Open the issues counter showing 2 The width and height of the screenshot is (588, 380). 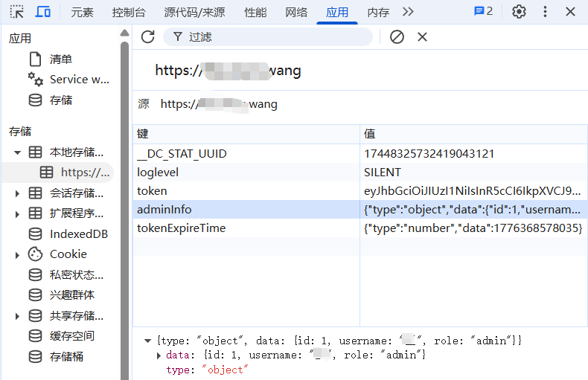tap(483, 11)
